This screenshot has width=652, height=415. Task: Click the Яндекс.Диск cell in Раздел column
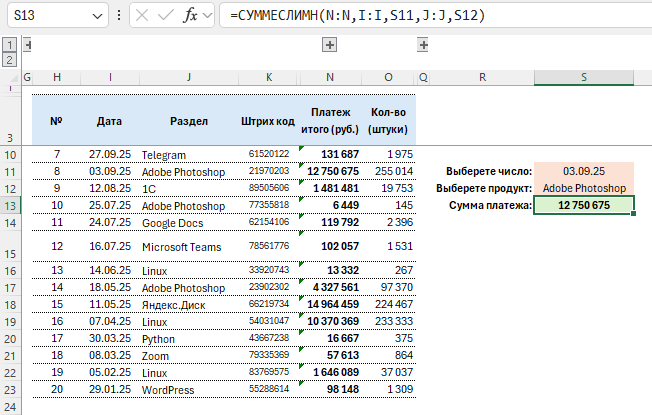click(172, 303)
